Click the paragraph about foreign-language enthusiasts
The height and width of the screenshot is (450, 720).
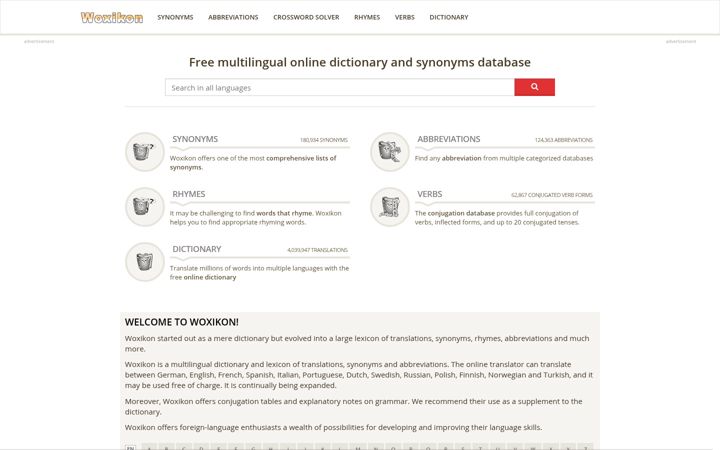tap(333, 428)
